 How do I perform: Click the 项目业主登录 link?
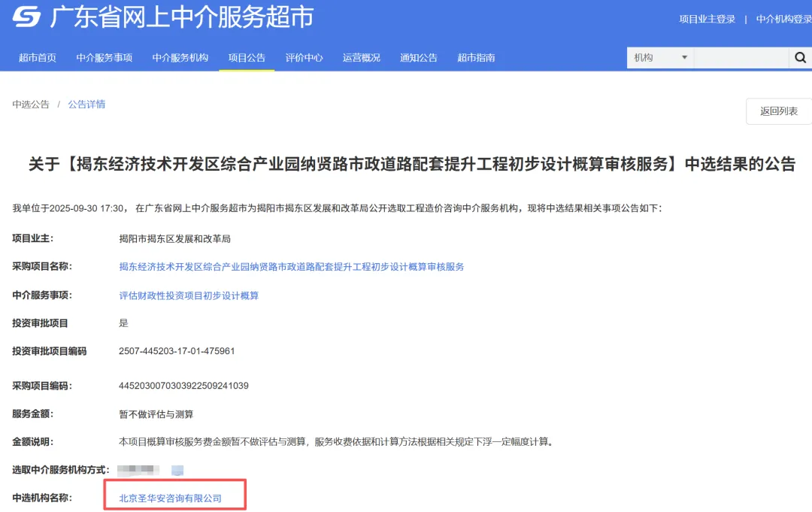tap(707, 18)
